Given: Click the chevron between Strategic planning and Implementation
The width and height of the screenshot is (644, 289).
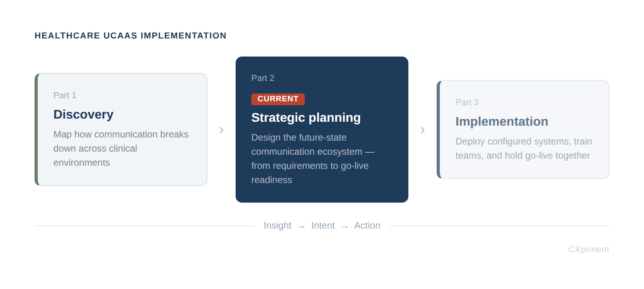Looking at the screenshot, I should click(423, 130).
